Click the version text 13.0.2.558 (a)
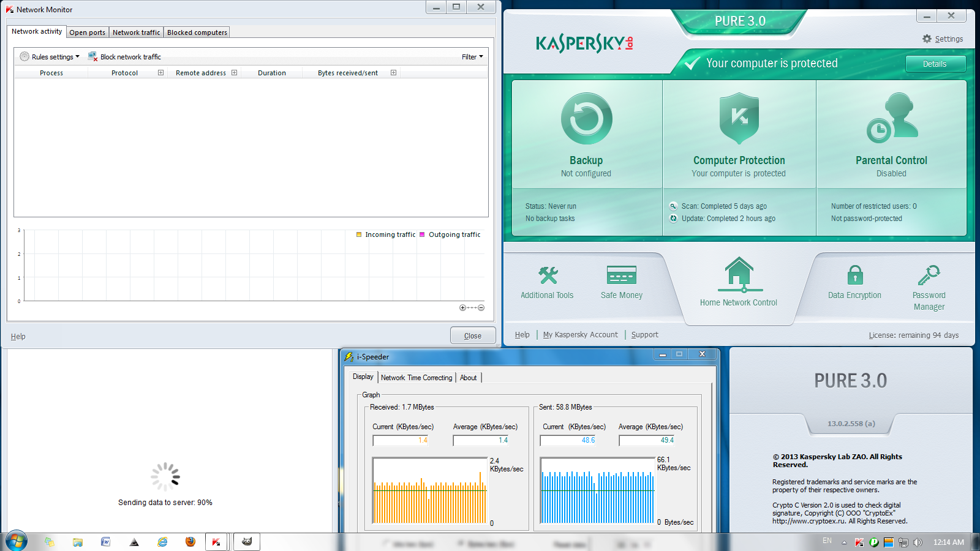The width and height of the screenshot is (980, 551). (851, 424)
